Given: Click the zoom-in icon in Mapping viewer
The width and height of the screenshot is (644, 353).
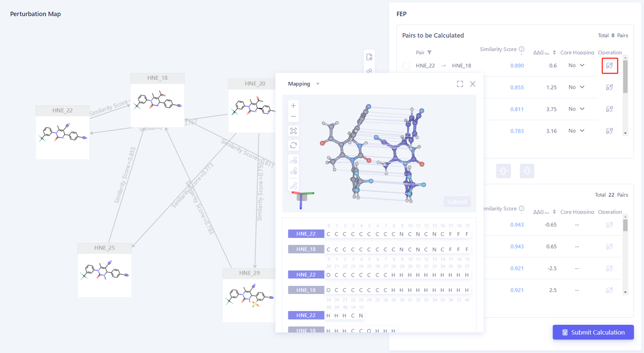Looking at the screenshot, I should pyautogui.click(x=293, y=106).
